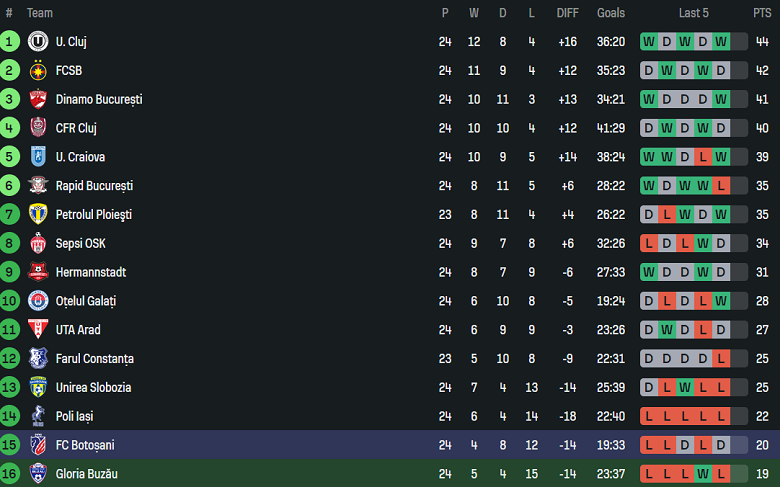This screenshot has width=780, height=487.
Task: Click the Rapid București crest icon
Action: [38, 186]
